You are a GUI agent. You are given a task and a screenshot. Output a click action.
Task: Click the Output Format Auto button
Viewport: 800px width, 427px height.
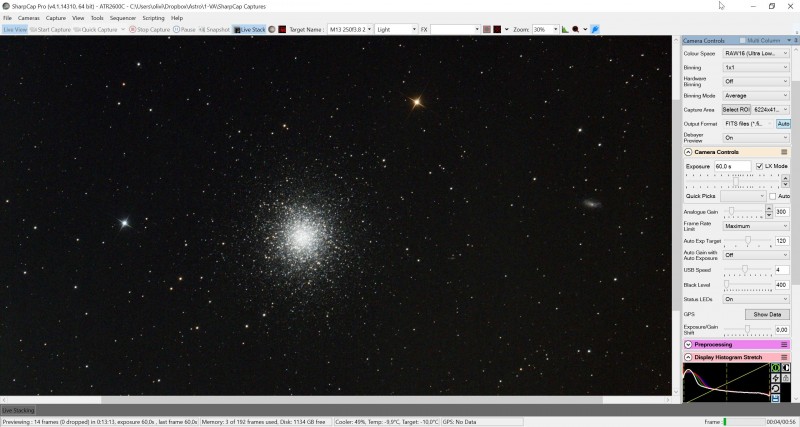(783, 124)
